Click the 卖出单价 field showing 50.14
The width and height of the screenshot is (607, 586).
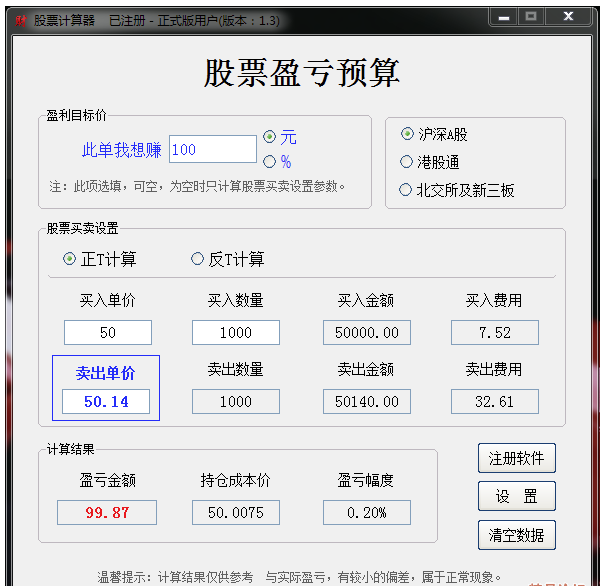106,402
